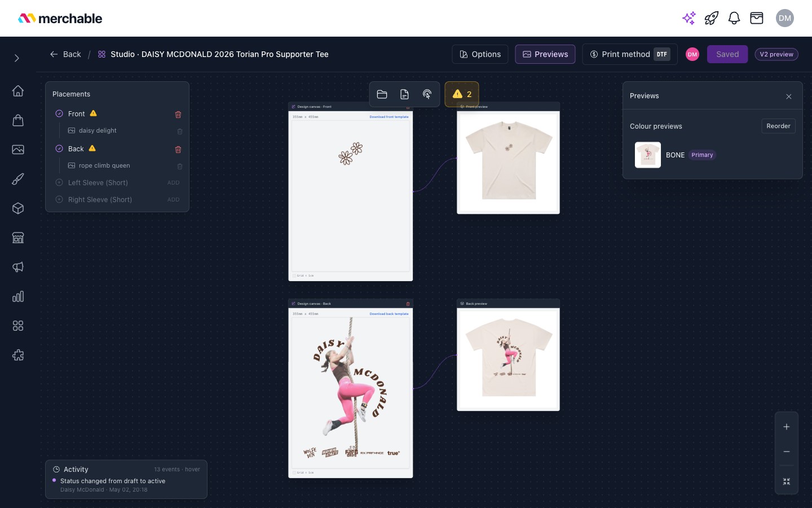Go Back from the studio
This screenshot has height=508, width=812.
coord(65,54)
